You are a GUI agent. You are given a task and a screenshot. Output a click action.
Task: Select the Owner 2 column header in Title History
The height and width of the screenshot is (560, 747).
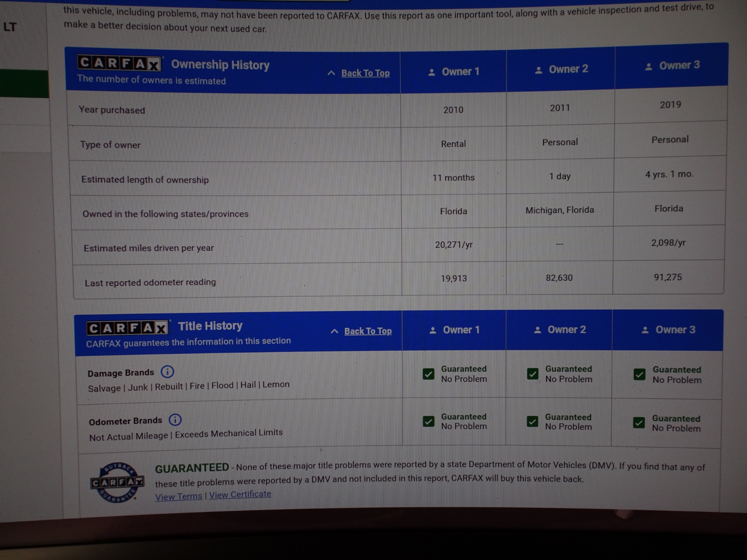coord(559,330)
